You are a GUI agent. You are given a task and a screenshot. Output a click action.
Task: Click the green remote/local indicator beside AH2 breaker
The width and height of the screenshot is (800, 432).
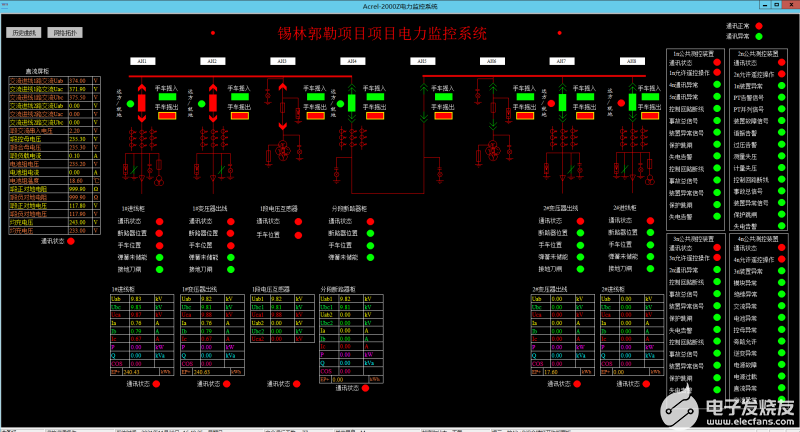click(202, 104)
